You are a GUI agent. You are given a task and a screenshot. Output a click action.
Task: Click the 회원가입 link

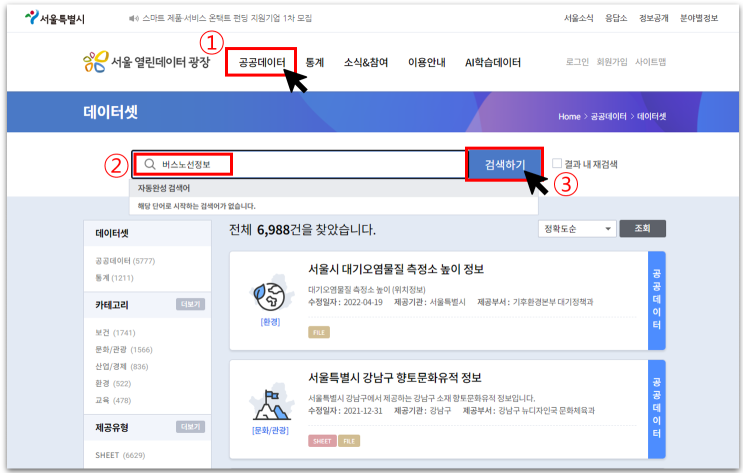point(612,62)
